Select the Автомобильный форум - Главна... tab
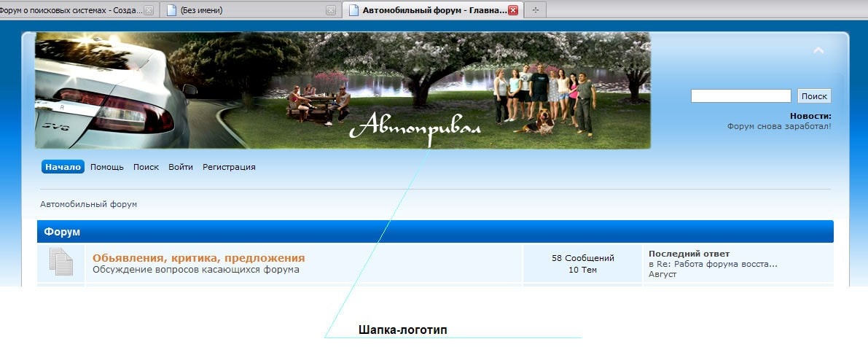The width and height of the screenshot is (868, 347). pos(434,10)
